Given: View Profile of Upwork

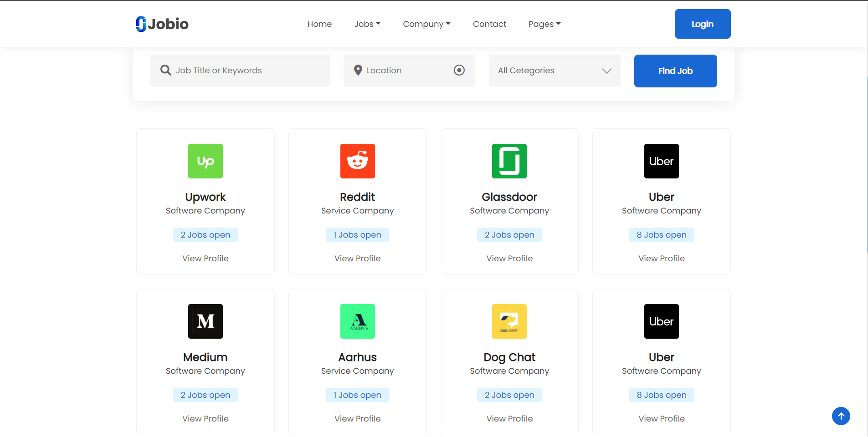Looking at the screenshot, I should tap(205, 259).
